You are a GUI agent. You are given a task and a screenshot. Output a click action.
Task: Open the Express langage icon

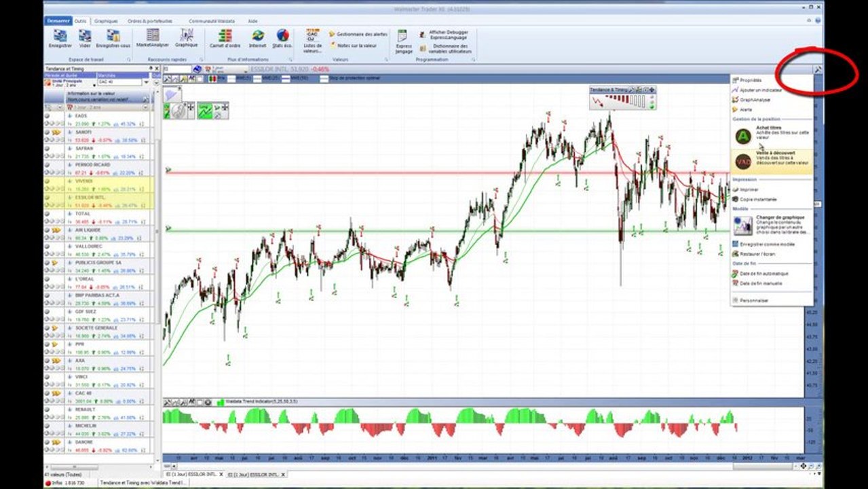click(403, 41)
